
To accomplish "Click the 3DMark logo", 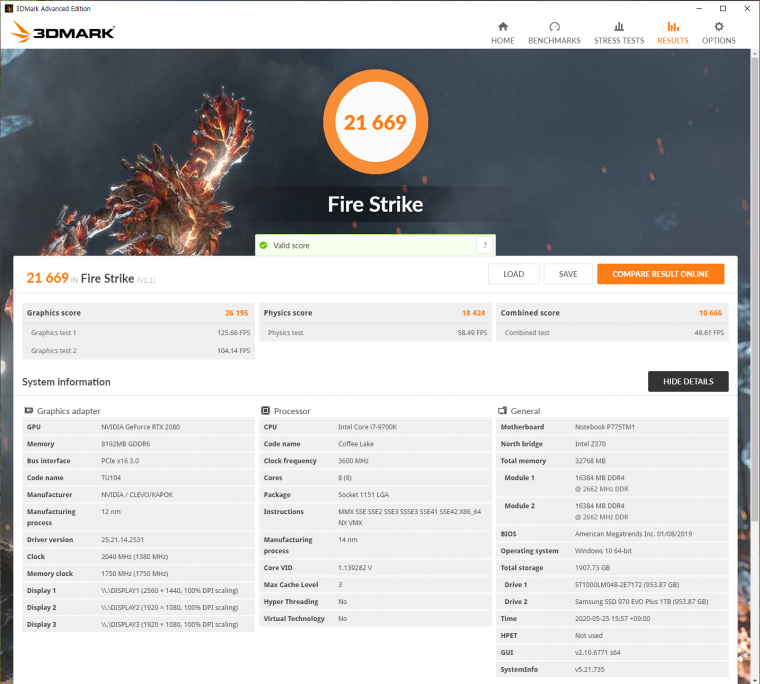I will [63, 32].
